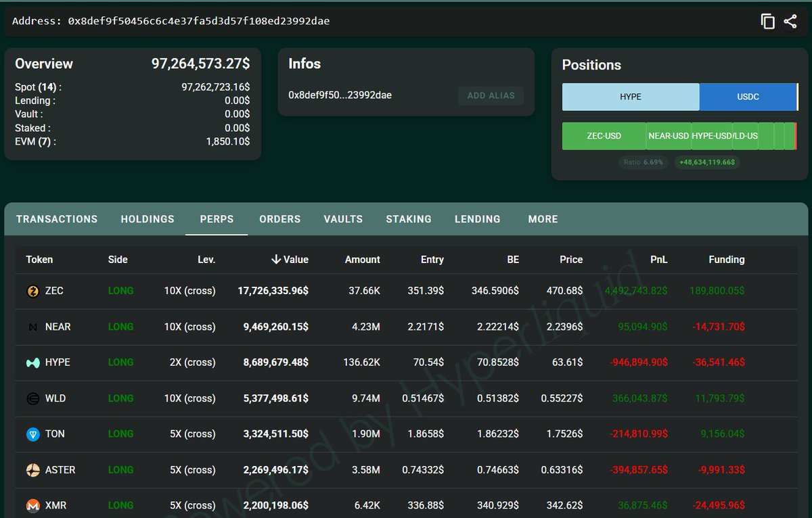Screen dimensions: 812x518
Task: Click ASTER value 2,269,496.17$
Action: pyautogui.click(x=276, y=470)
